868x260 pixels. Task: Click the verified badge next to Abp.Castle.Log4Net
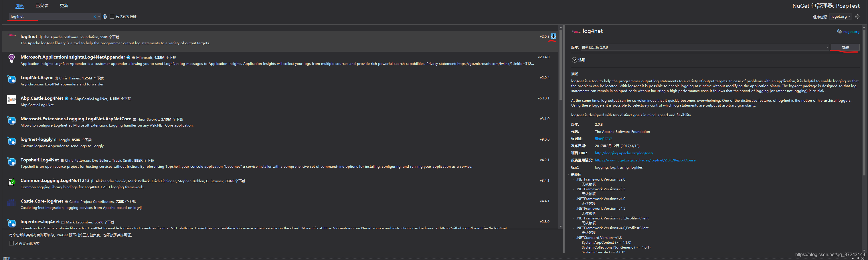(x=66, y=99)
